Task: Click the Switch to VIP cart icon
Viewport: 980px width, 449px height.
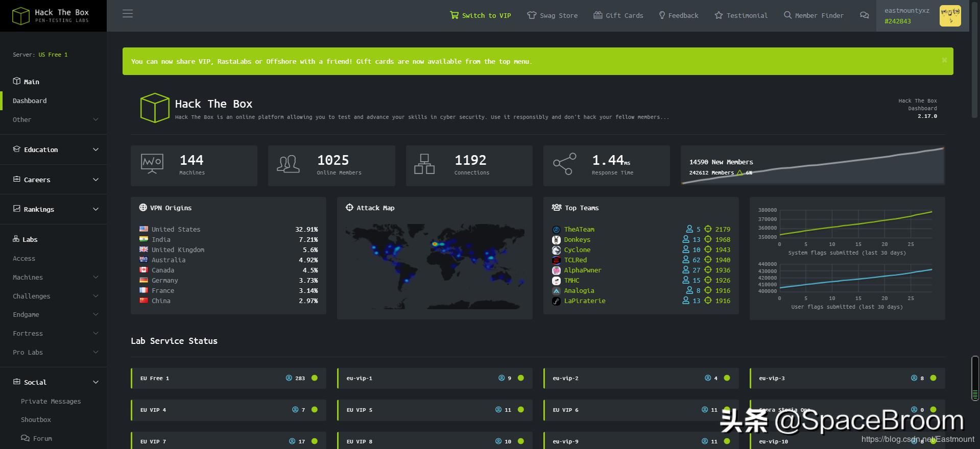Action: pos(454,15)
